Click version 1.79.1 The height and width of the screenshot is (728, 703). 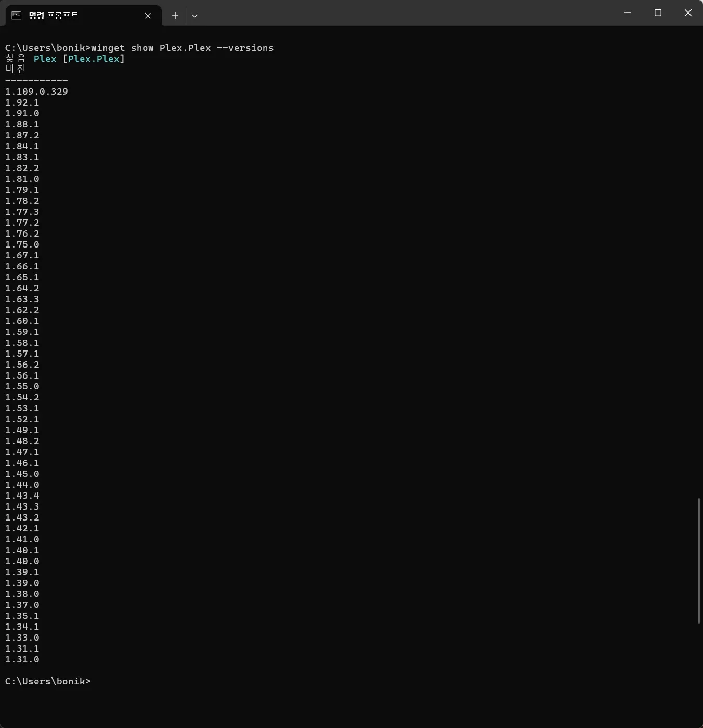(22, 190)
